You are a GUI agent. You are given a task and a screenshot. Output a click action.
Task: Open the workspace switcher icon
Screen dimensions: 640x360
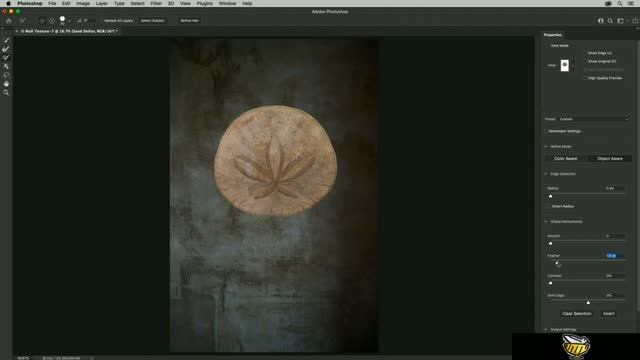[x=620, y=21]
